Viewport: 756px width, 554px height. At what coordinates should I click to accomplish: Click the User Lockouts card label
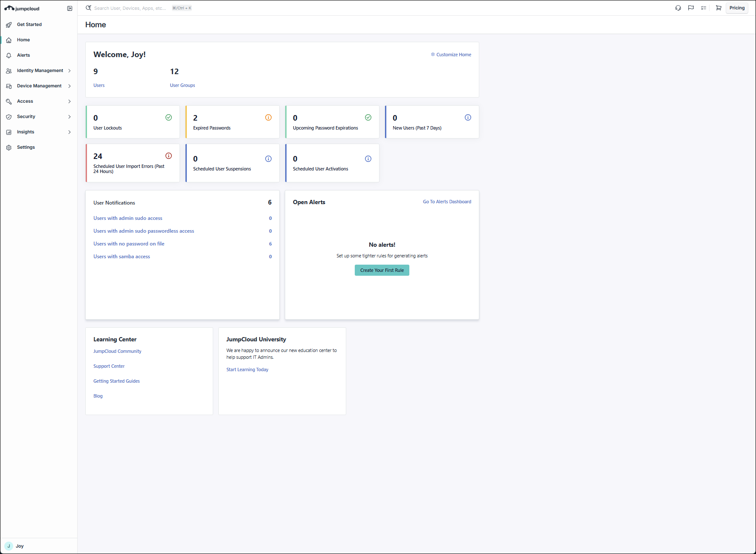[107, 128]
